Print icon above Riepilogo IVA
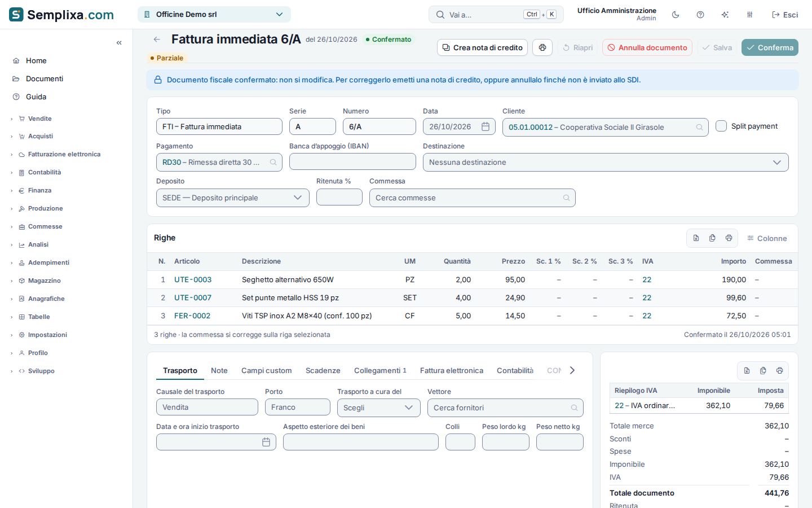This screenshot has height=508, width=812. pos(779,371)
